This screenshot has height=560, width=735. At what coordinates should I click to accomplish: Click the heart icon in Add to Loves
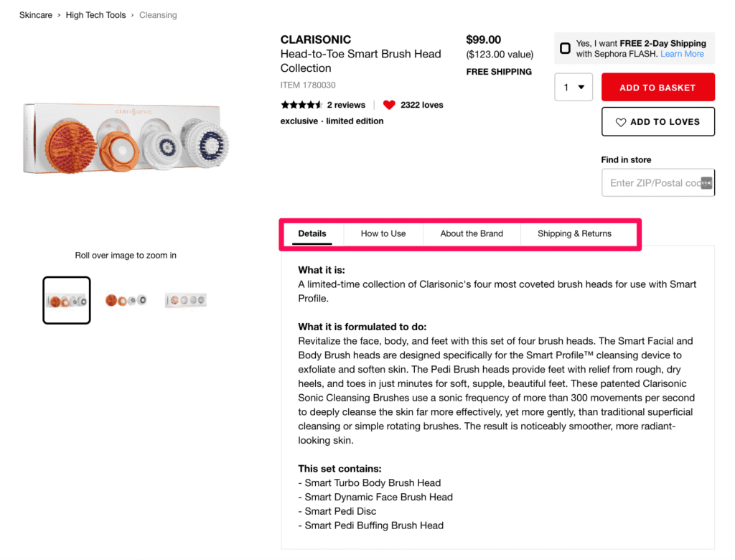coord(621,122)
